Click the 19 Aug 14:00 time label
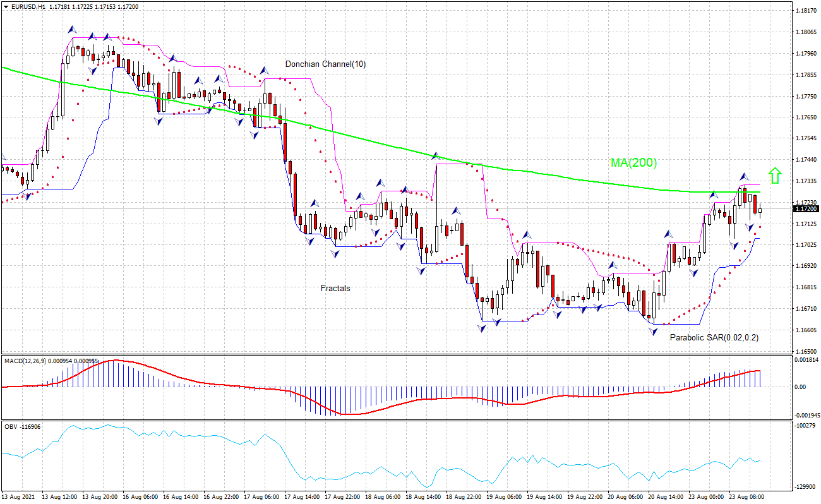The image size is (821, 504). click(x=545, y=497)
